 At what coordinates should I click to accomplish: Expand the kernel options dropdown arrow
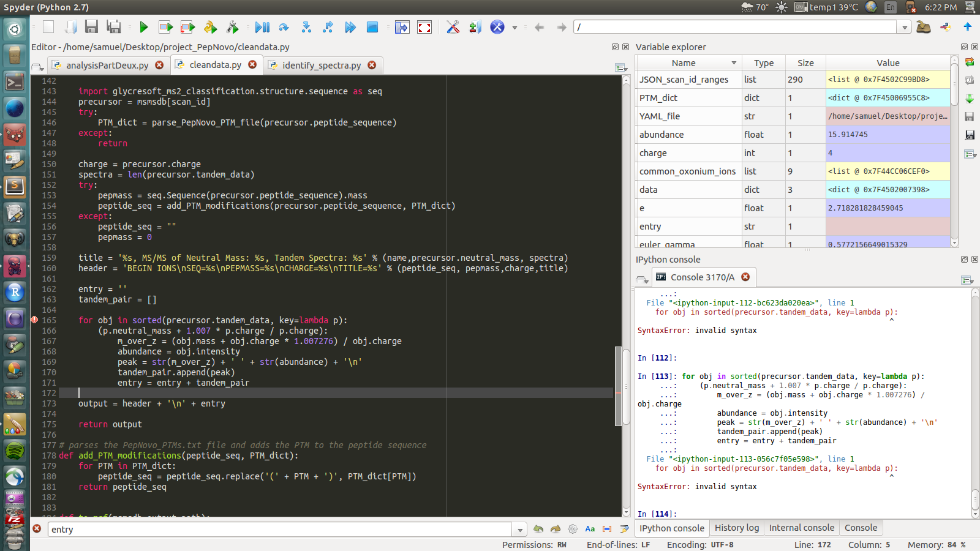coord(514,28)
